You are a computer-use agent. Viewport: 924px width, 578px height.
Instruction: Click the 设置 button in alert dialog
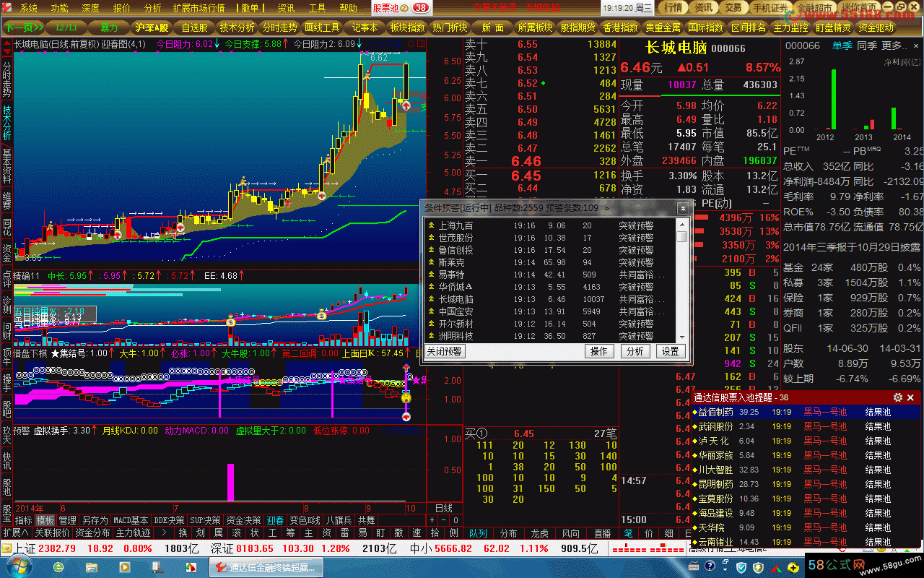click(x=671, y=351)
